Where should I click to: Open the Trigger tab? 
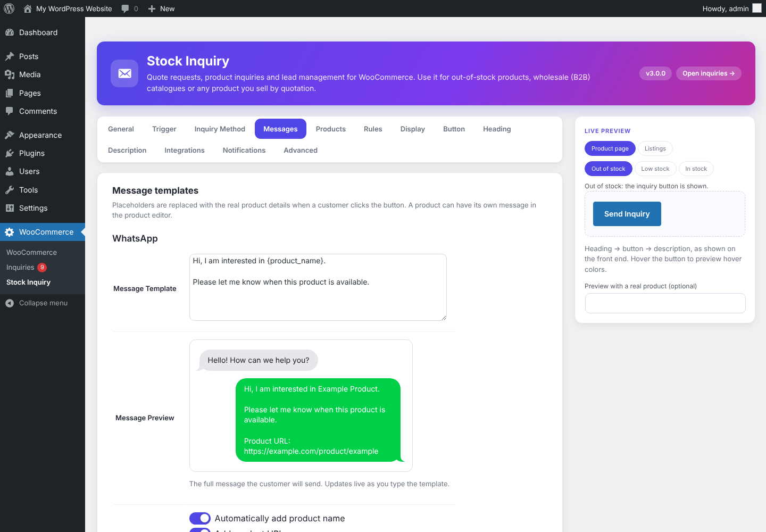coord(164,129)
